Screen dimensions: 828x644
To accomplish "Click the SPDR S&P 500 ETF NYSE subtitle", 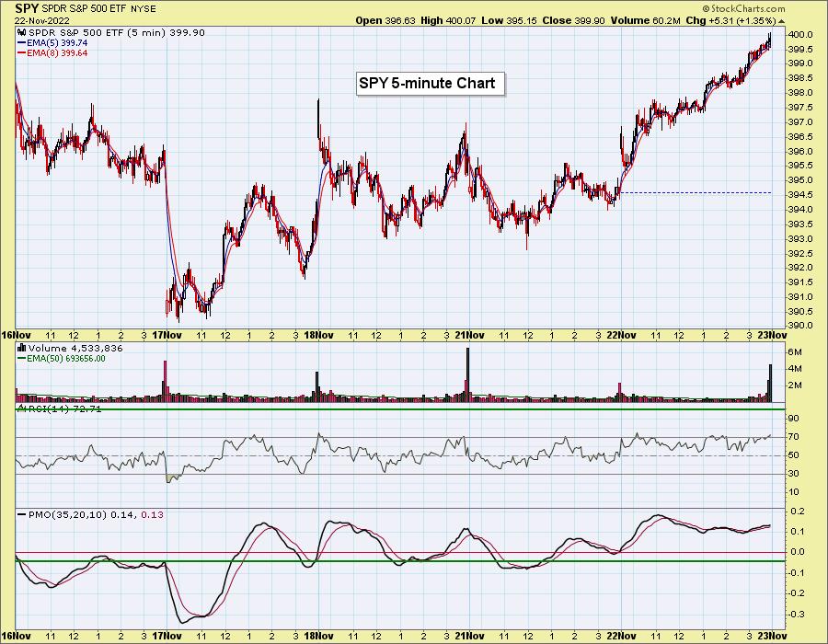I will click(x=98, y=9).
